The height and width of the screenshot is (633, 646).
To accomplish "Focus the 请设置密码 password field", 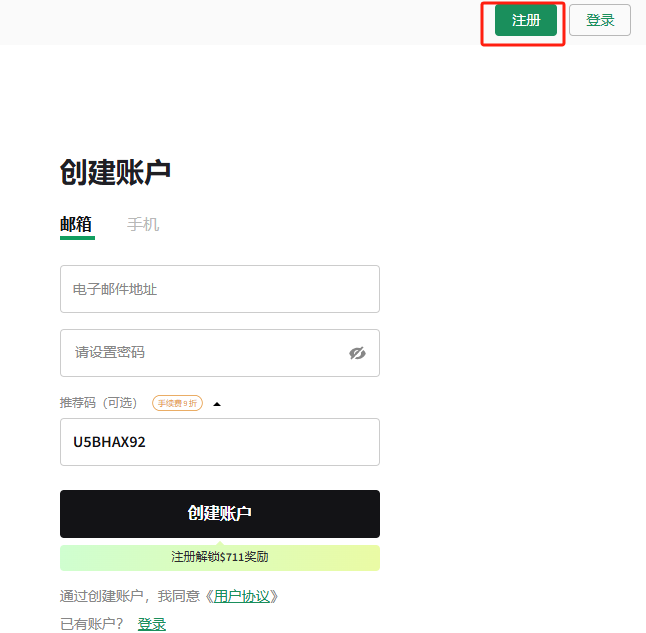I will tap(200, 353).
